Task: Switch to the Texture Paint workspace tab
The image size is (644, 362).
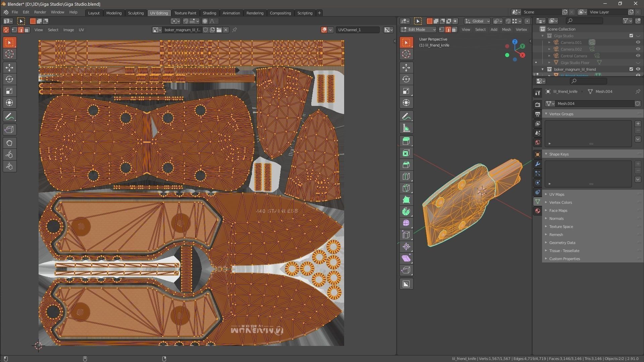Action: [185, 13]
